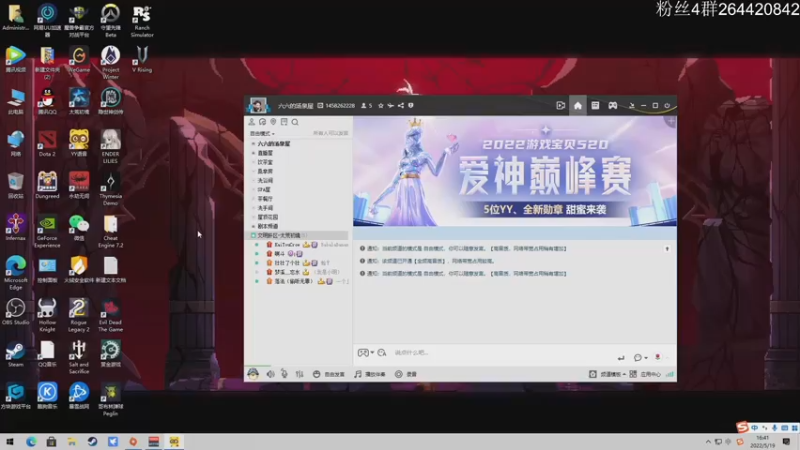Select user KuiTouCrow in member list

pos(287,245)
